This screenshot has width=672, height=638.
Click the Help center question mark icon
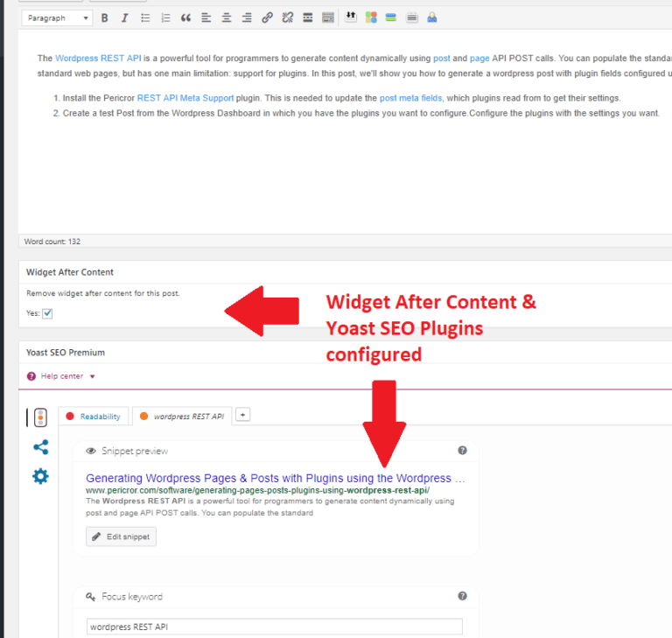point(31,376)
